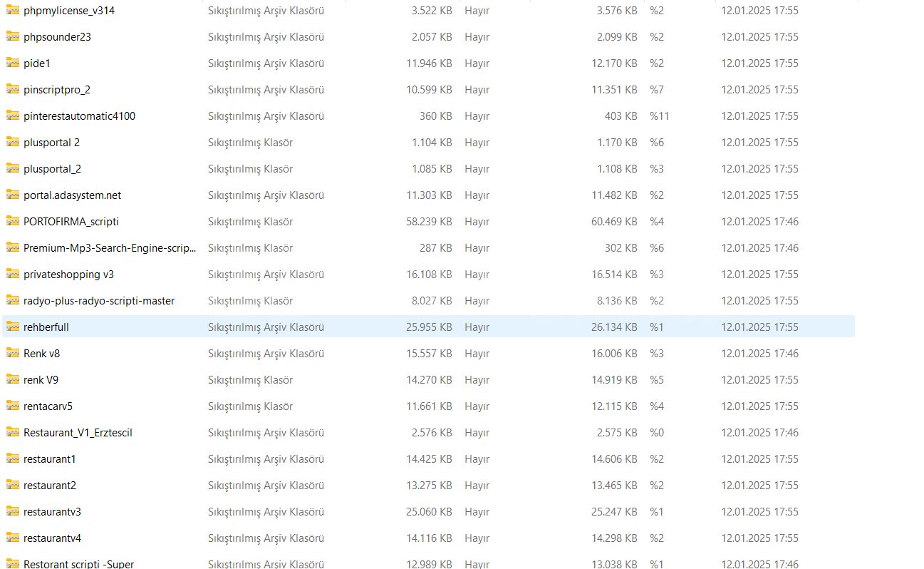Image resolution: width=924 pixels, height=569 pixels.
Task: Select the file name pinterestautomatic4100
Action: [x=79, y=116]
